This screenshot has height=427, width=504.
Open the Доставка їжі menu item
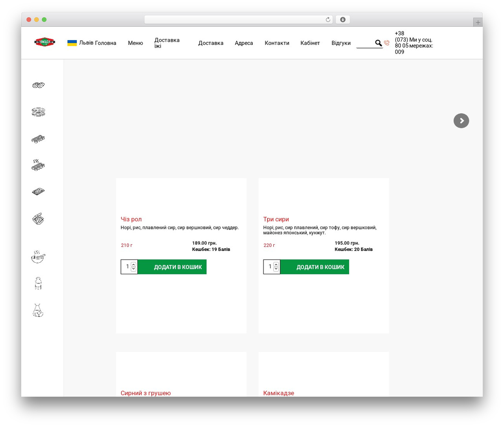click(167, 43)
